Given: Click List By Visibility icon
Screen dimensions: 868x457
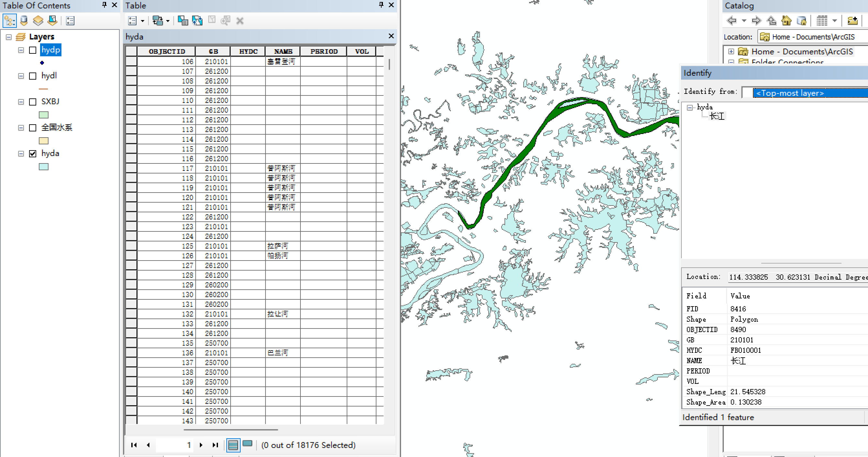Looking at the screenshot, I should coord(38,21).
